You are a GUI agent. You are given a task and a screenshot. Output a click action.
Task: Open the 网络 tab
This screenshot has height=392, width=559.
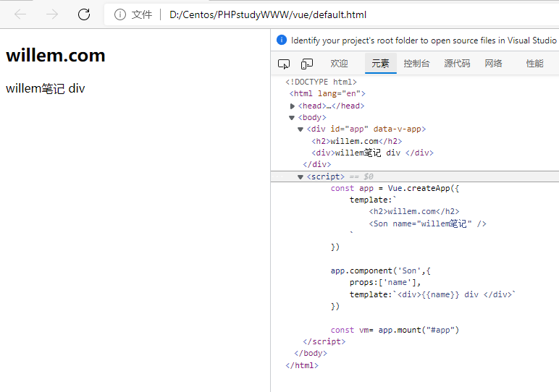tap(493, 64)
